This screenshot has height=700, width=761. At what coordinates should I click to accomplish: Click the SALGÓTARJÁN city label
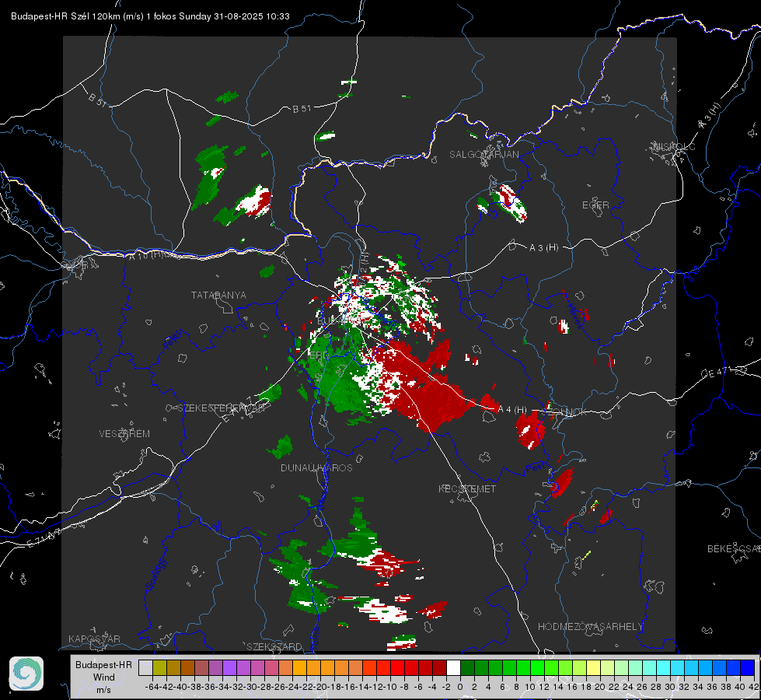(x=483, y=155)
